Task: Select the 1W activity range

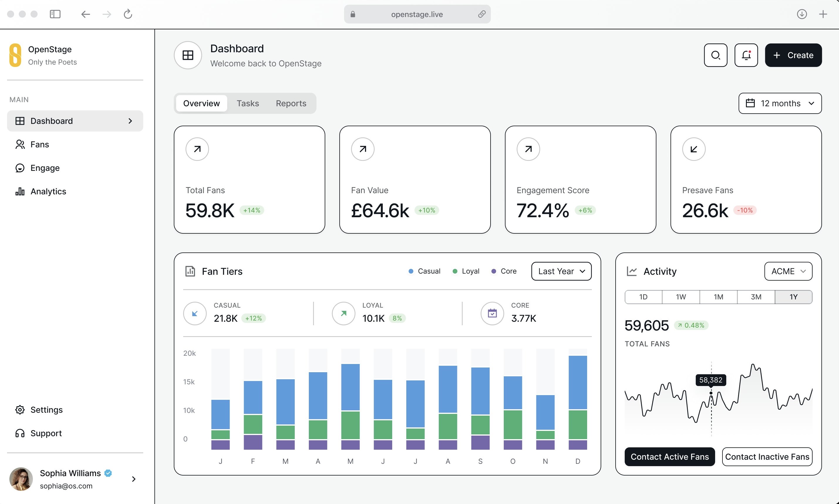Action: [x=681, y=297]
